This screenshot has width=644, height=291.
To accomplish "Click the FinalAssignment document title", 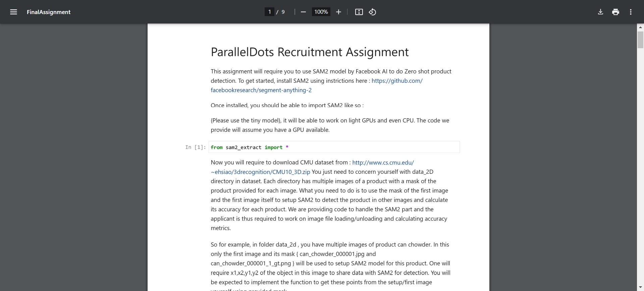I will [x=49, y=12].
